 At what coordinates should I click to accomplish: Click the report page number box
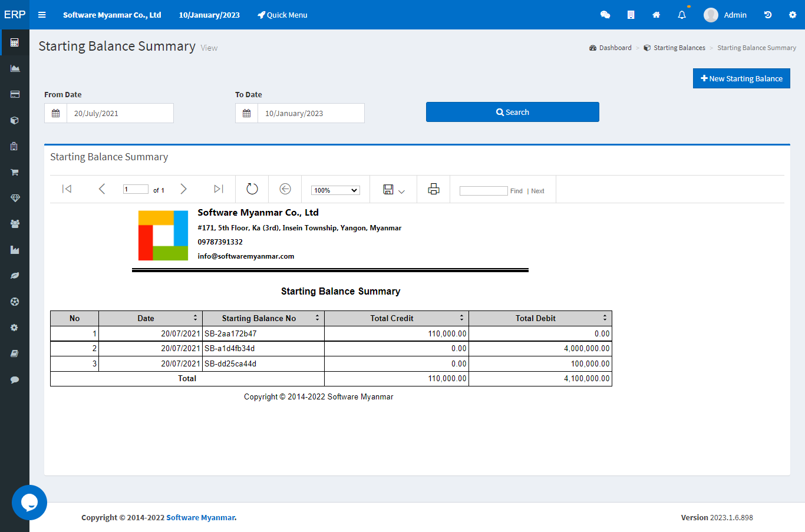pyautogui.click(x=136, y=189)
